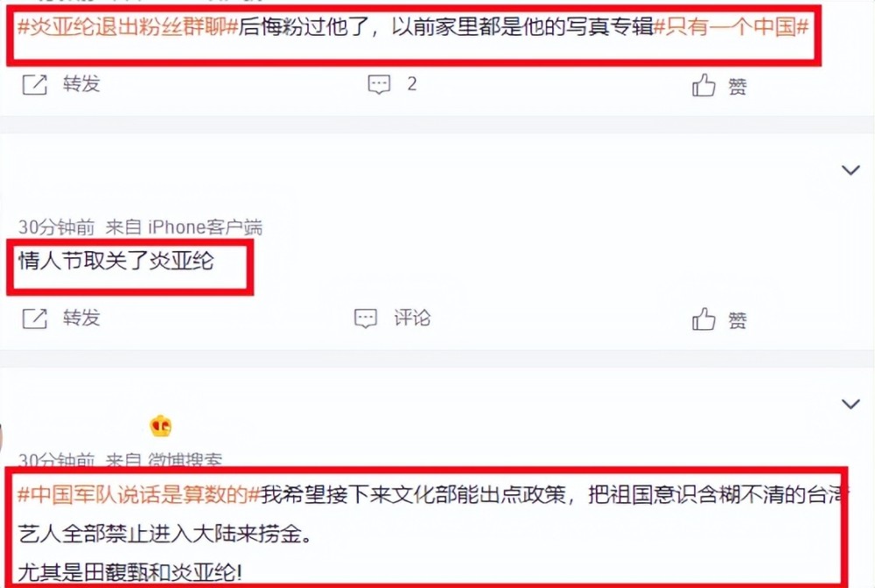Screen dimensions: 875x588
Task: Click the 赞 label on the first post
Action: (x=737, y=87)
